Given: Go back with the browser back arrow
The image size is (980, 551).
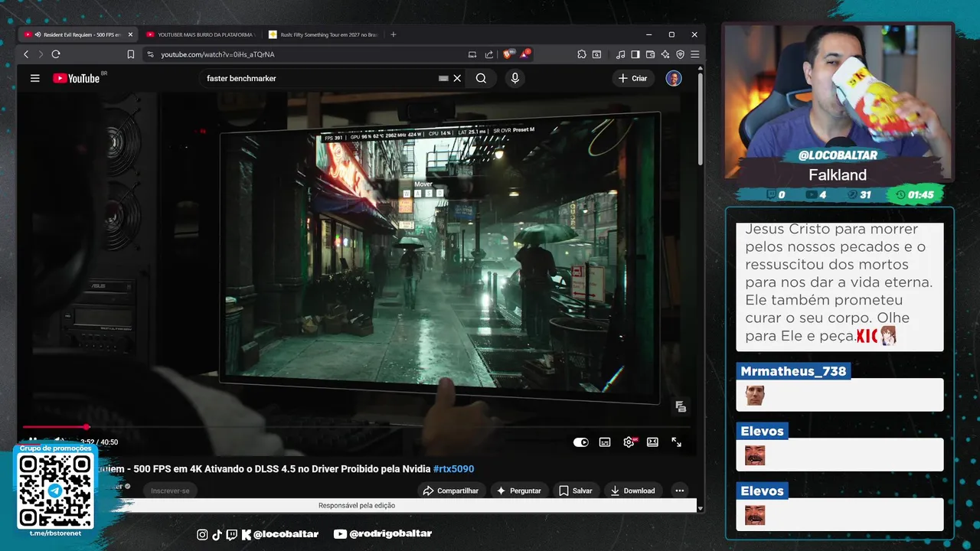Looking at the screenshot, I should coord(26,54).
